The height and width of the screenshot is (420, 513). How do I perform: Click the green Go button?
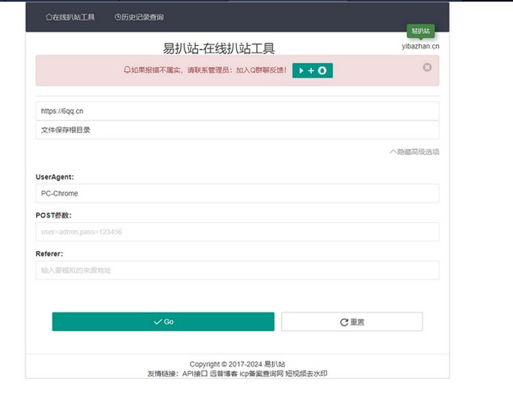point(163,321)
